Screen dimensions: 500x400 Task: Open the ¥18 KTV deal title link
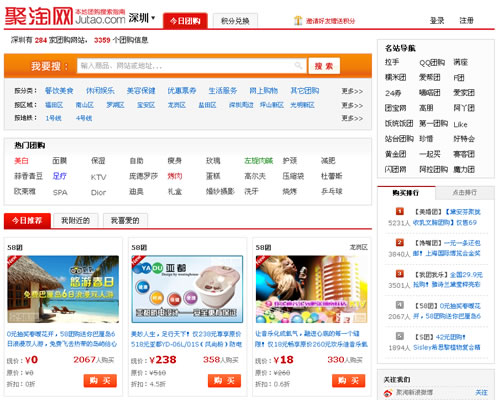pos(311,339)
